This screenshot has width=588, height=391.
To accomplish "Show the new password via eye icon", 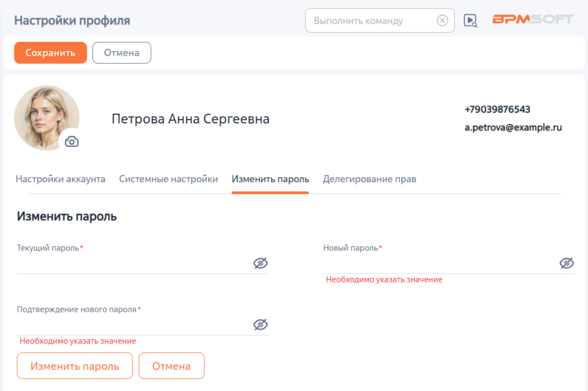I will [567, 263].
